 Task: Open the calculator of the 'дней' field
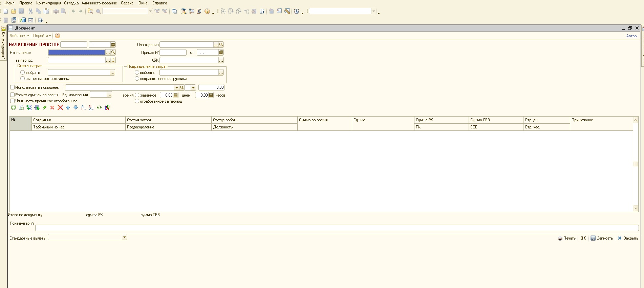pyautogui.click(x=176, y=95)
